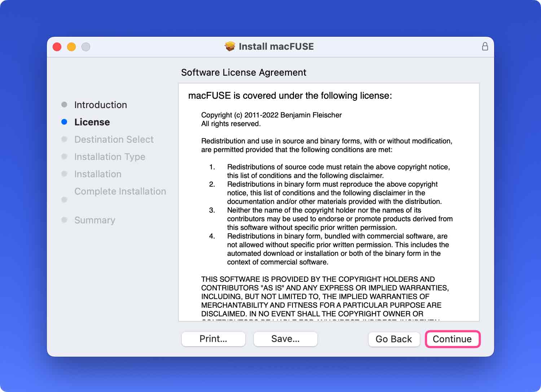The image size is (541, 392).
Task: Click 'All rights reserved.' text
Action: tap(231, 124)
